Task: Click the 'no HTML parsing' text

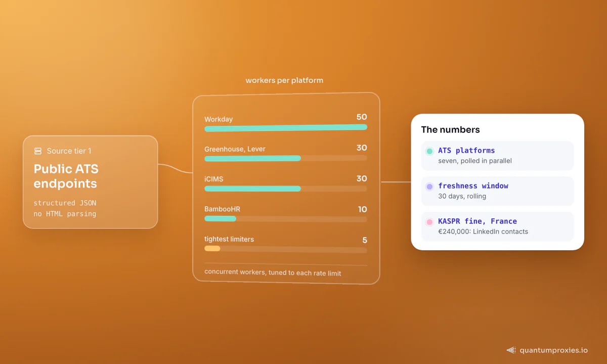Action: tap(65, 213)
